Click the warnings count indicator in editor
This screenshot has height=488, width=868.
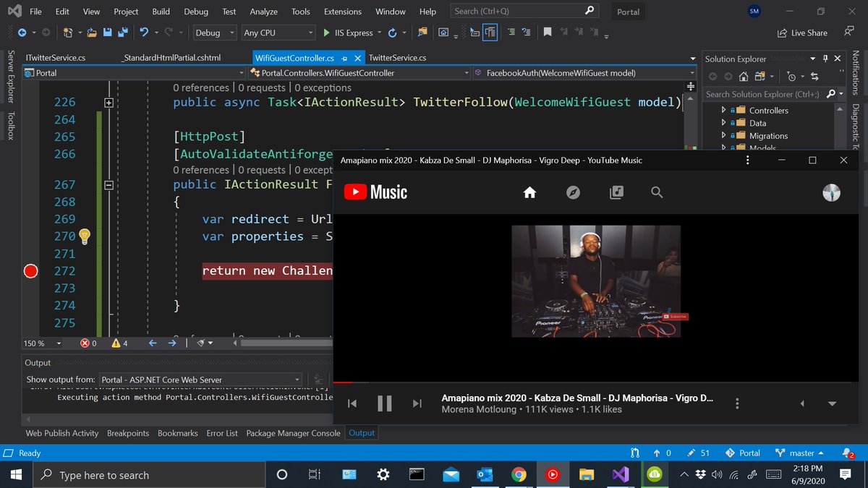[120, 343]
